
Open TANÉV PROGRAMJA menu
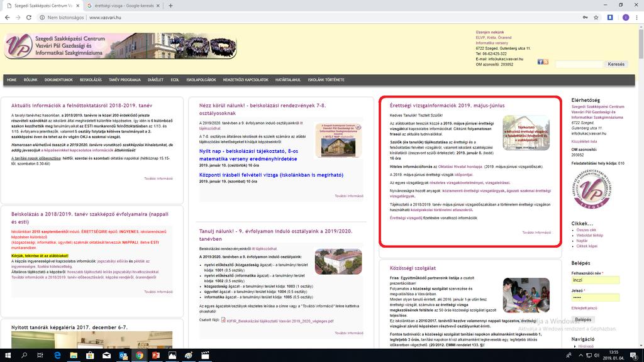(125, 80)
